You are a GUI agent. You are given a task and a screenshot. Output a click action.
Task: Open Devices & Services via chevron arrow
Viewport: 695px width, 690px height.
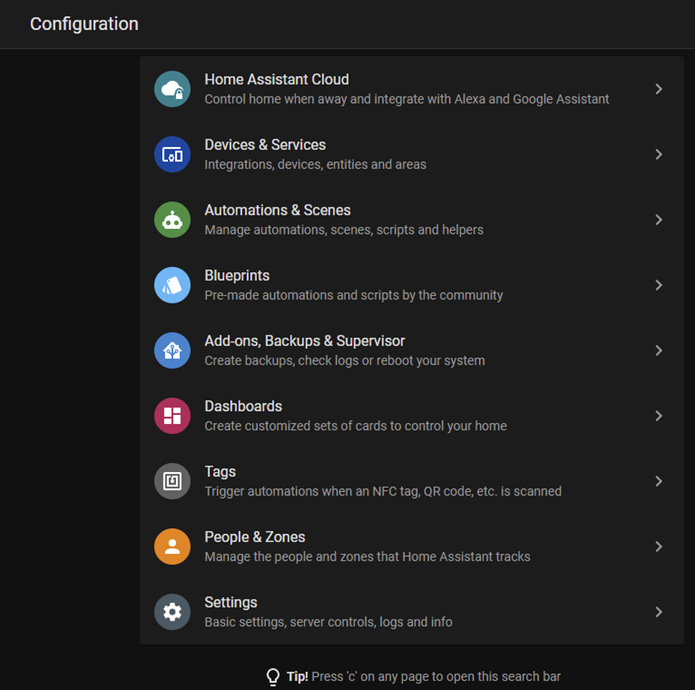tap(659, 154)
